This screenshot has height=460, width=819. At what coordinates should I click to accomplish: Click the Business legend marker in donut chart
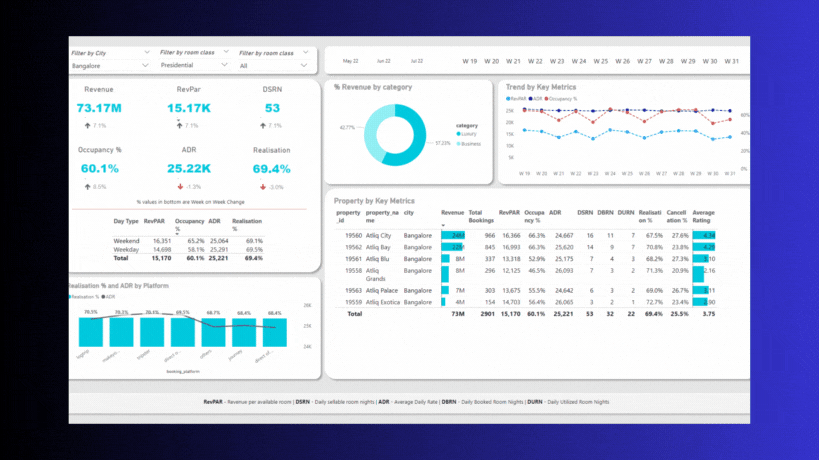458,143
